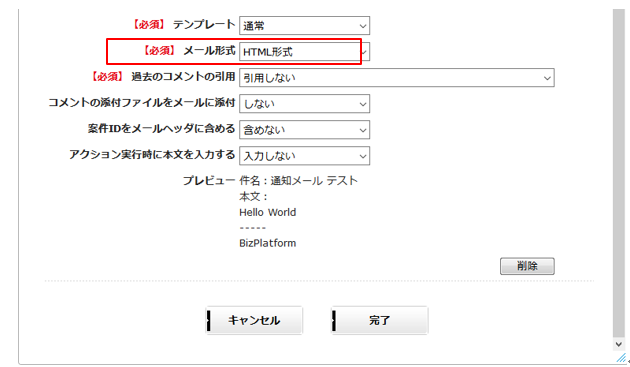Click the 削除 button
Image resolution: width=630 pixels, height=367 pixels.
[x=527, y=266]
